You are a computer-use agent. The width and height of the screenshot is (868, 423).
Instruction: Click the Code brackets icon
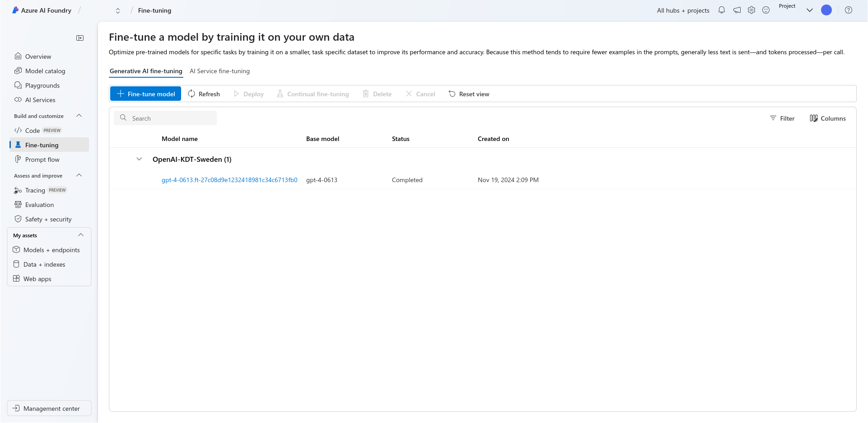18,130
